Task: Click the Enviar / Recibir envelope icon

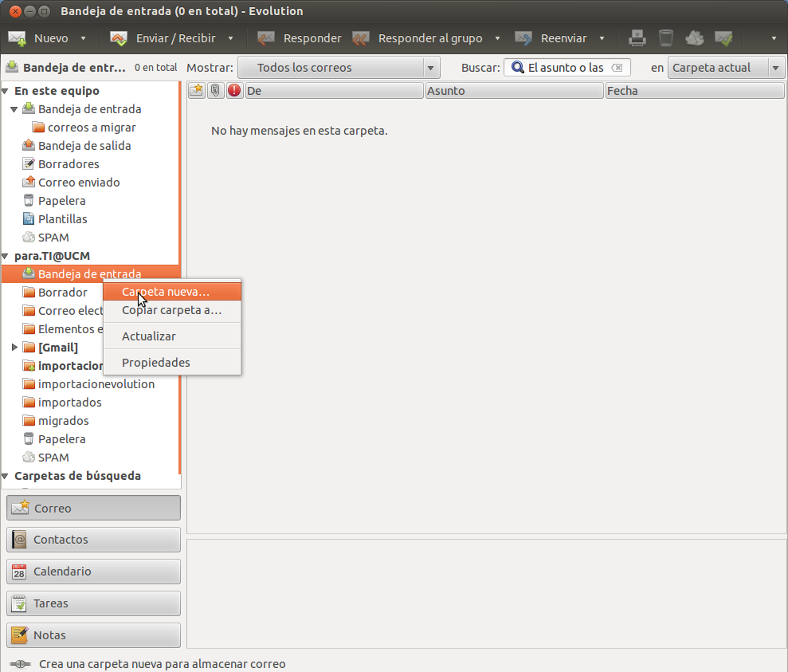Action: coord(119,39)
